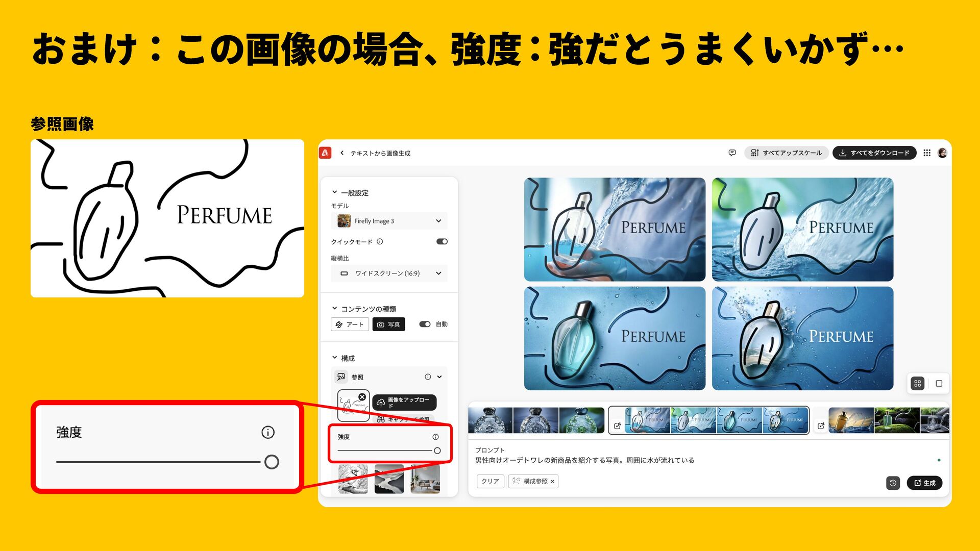Toggle the クイックモード switch
This screenshot has height=551, width=980.
click(x=442, y=241)
